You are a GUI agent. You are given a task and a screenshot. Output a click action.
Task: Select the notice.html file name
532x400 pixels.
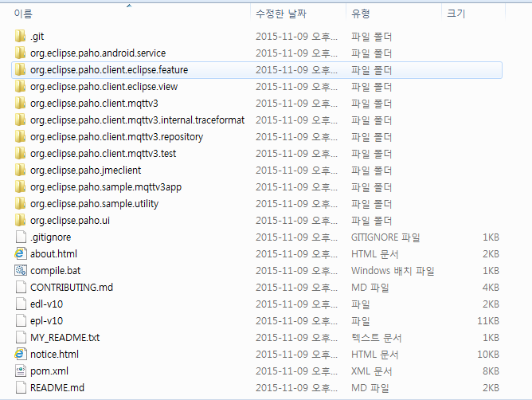(x=54, y=354)
